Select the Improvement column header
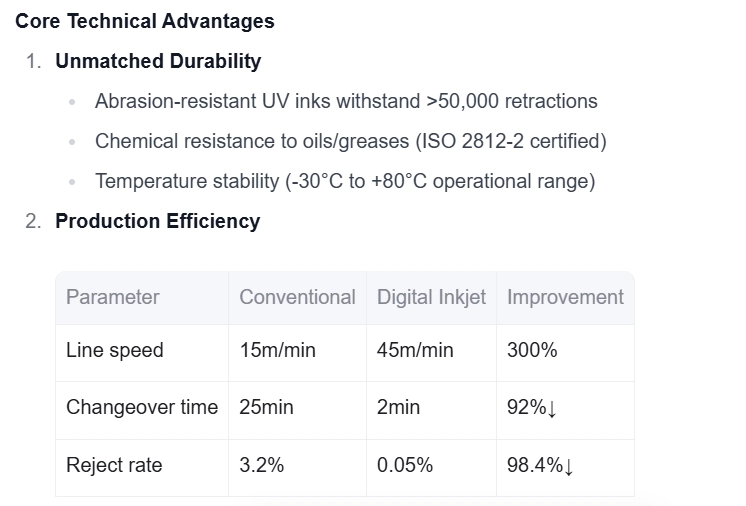This screenshot has width=746, height=506. coord(565,297)
